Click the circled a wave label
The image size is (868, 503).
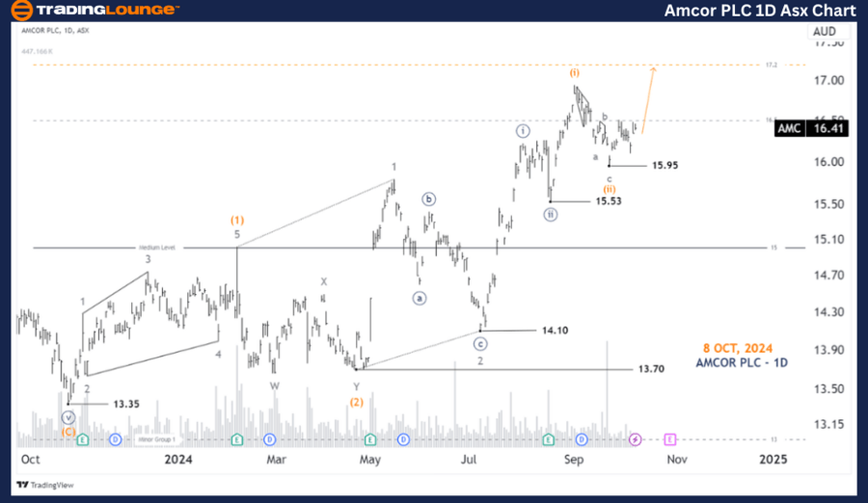(x=420, y=297)
